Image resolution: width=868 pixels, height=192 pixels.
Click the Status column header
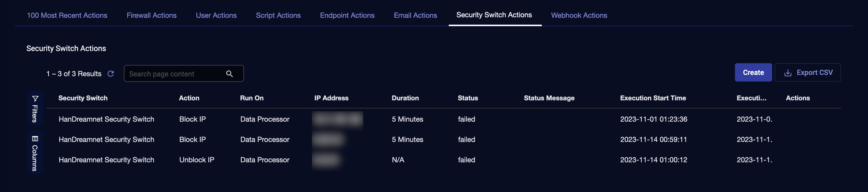pyautogui.click(x=468, y=98)
